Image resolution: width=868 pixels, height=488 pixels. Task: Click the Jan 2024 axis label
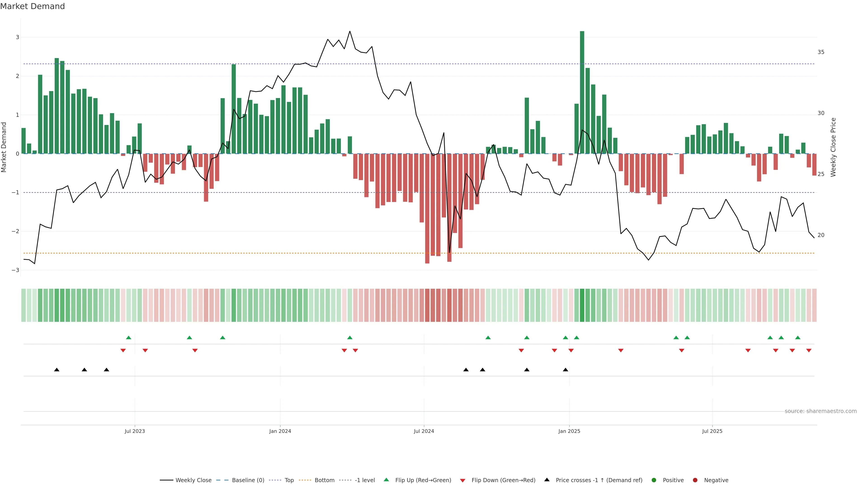[x=280, y=431]
